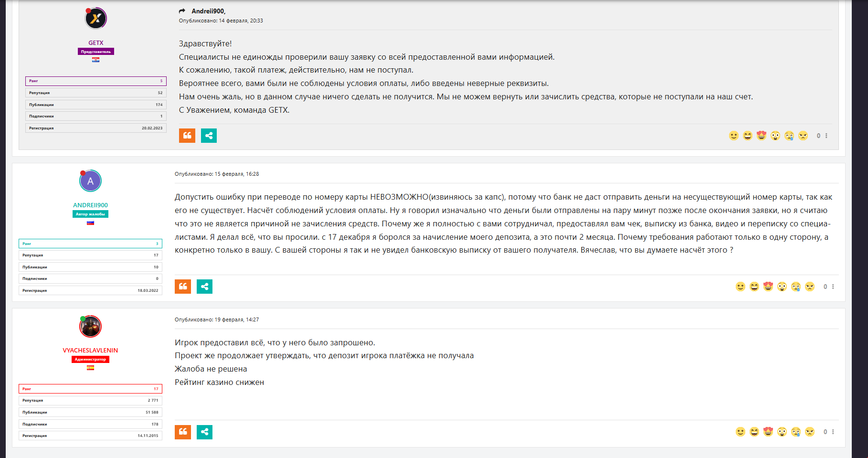Quote VYACHESLAVLENIN's administrator post
This screenshot has height=458, width=868.
[183, 432]
